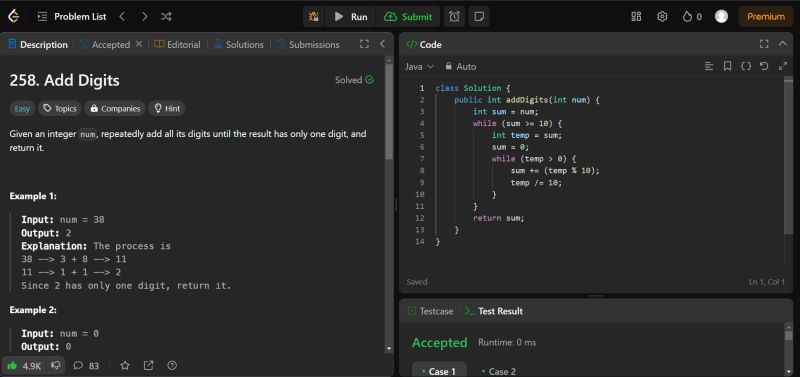Click the debugger bug icon
This screenshot has width=800, height=377.
313,17
